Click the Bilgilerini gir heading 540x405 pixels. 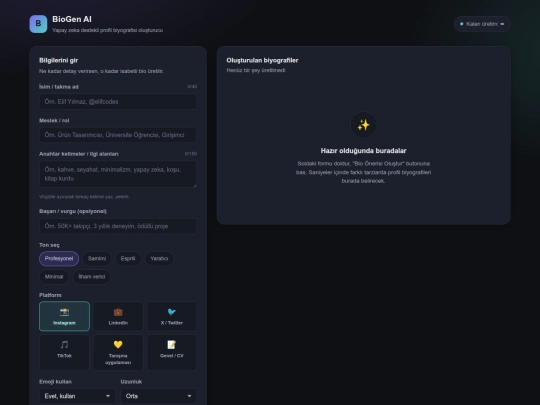59,60
